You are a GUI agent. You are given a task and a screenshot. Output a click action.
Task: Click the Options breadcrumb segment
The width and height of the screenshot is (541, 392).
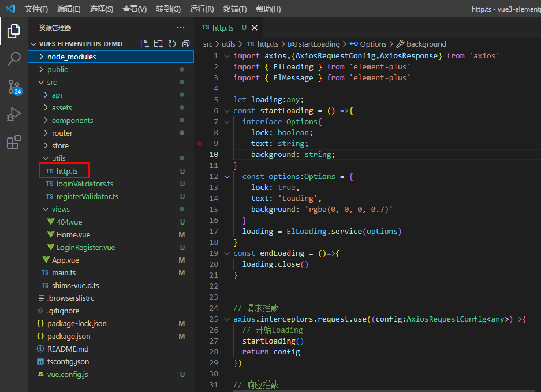click(368, 44)
